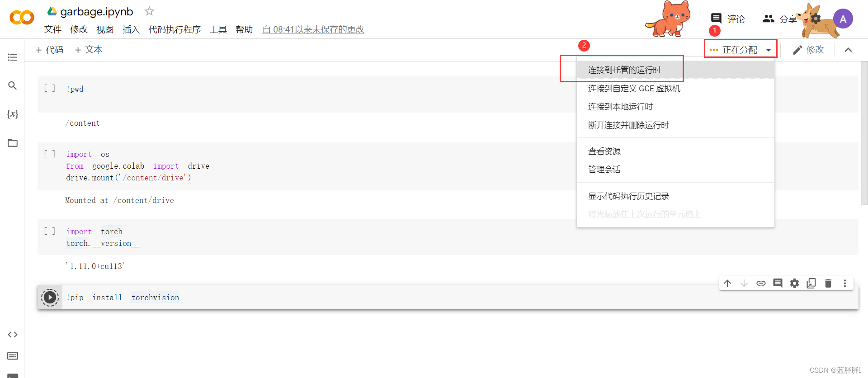
Task: Click the notebook vertical scrollbar
Action: (x=864, y=133)
